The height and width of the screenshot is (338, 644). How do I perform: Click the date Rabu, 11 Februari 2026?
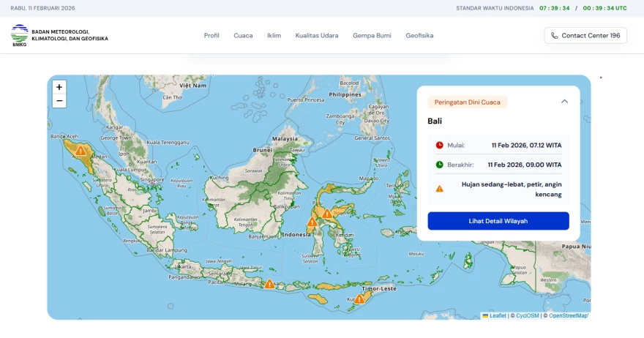[x=42, y=8]
